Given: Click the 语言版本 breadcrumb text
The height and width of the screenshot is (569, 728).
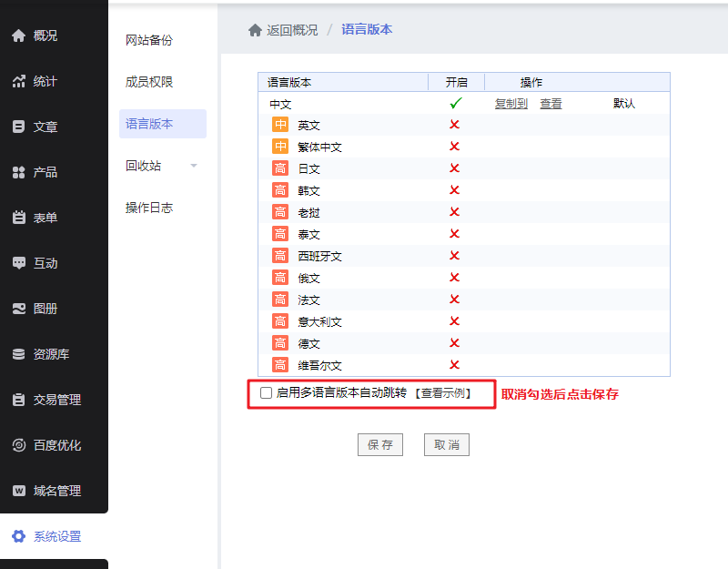Looking at the screenshot, I should tap(367, 29).
